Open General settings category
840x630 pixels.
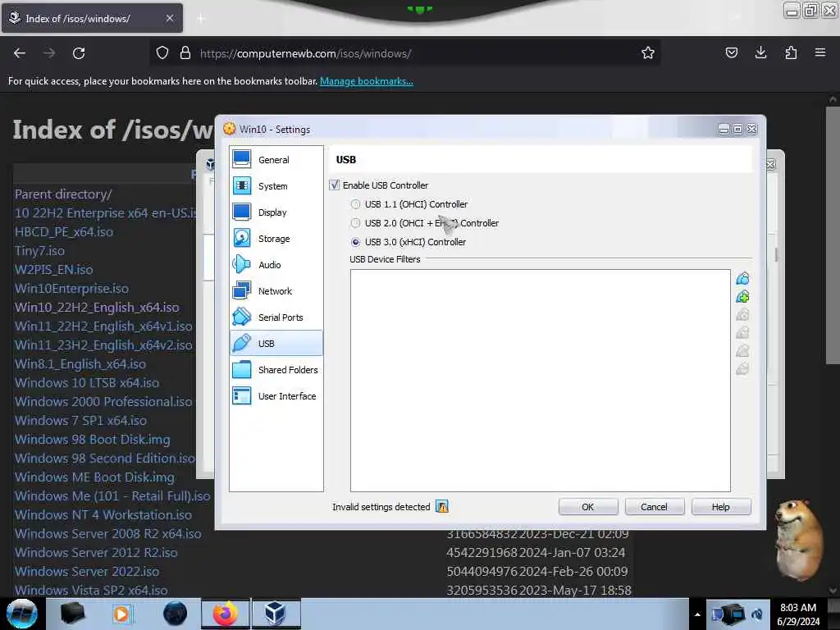(x=276, y=160)
